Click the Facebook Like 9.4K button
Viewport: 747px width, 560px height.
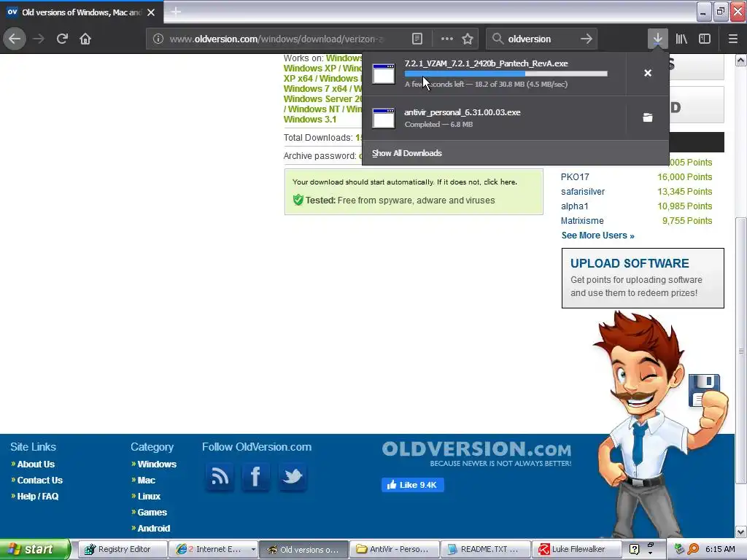coord(413,485)
